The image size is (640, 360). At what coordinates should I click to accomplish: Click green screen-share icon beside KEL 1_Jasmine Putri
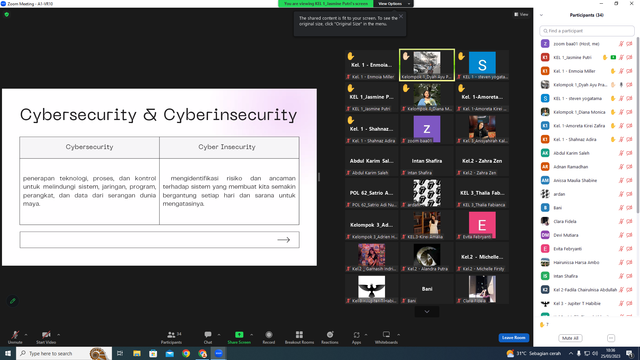click(613, 58)
